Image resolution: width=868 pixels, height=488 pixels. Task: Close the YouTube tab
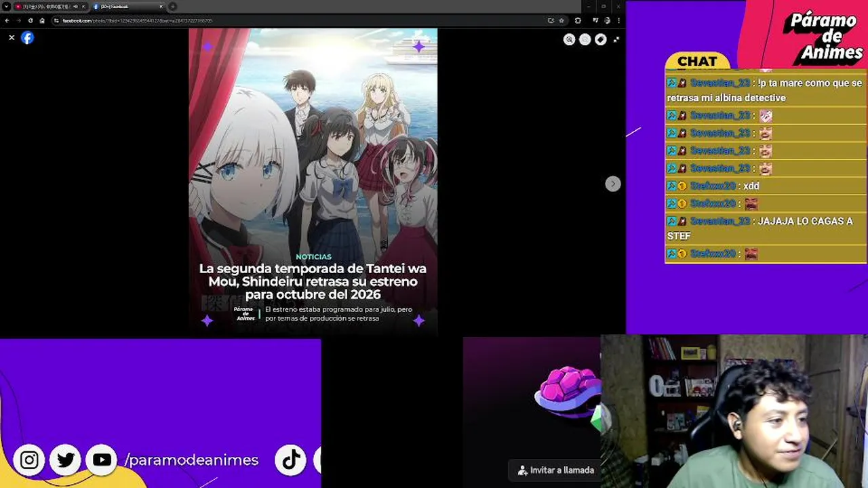[x=83, y=7]
